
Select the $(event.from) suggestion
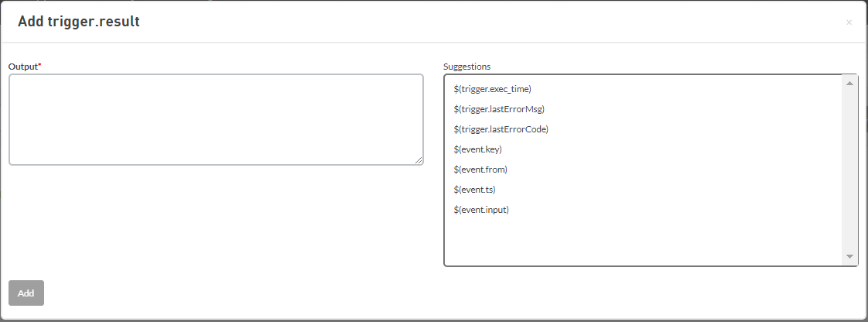(x=480, y=169)
